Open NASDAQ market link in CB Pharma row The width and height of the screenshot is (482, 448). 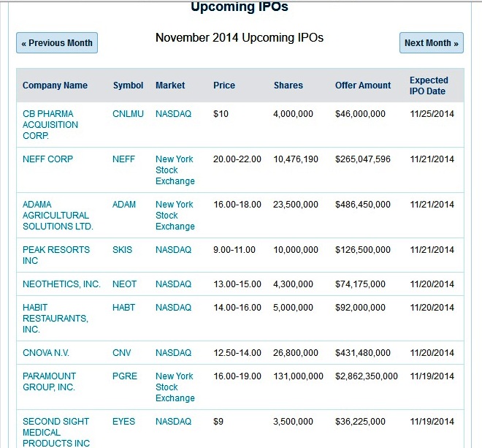(173, 114)
